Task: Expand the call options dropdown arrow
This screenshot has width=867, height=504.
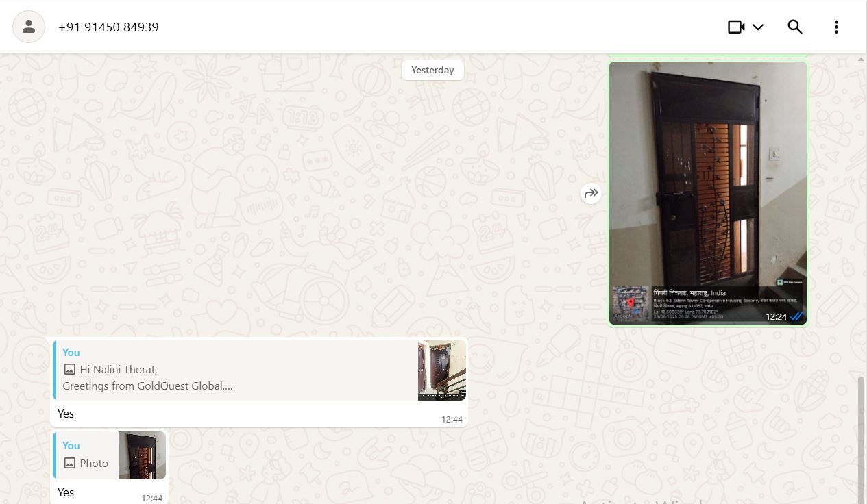Action: 758,27
